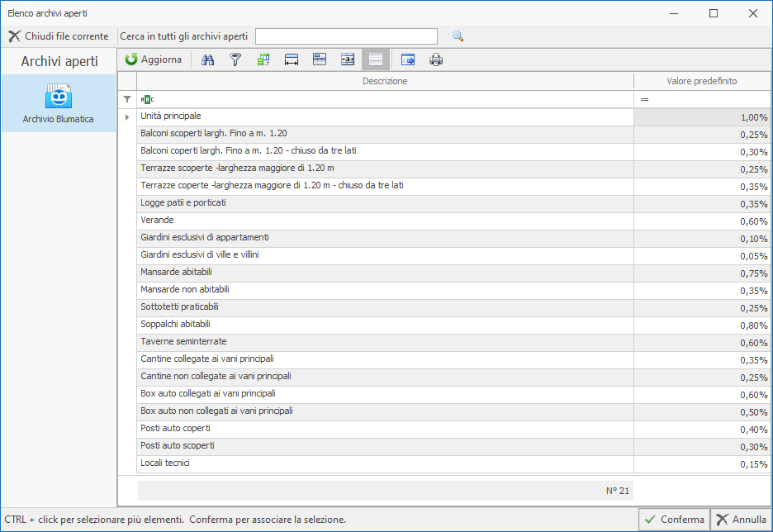This screenshot has height=532, width=773.
Task: Click the 0,05% value for Giardini di ville
Action: click(x=702, y=256)
